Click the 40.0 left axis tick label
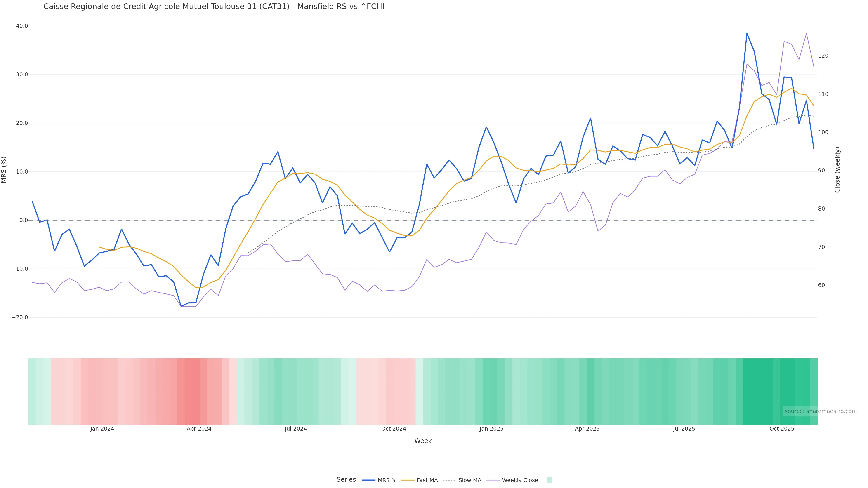The image size is (868, 488). pos(22,26)
